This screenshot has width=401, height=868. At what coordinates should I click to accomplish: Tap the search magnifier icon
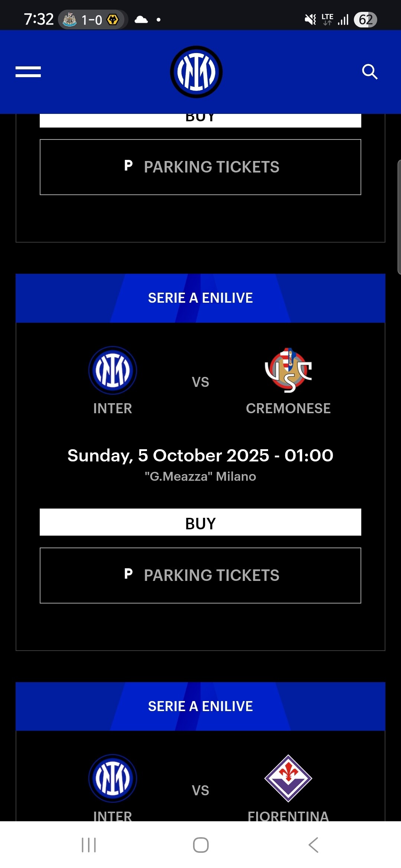click(369, 72)
